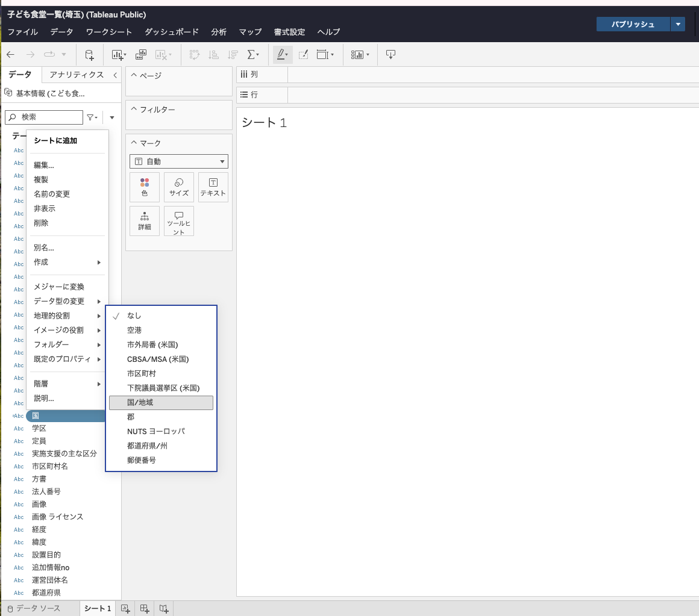
Task: Open data pane view options arrow
Action: point(112,117)
